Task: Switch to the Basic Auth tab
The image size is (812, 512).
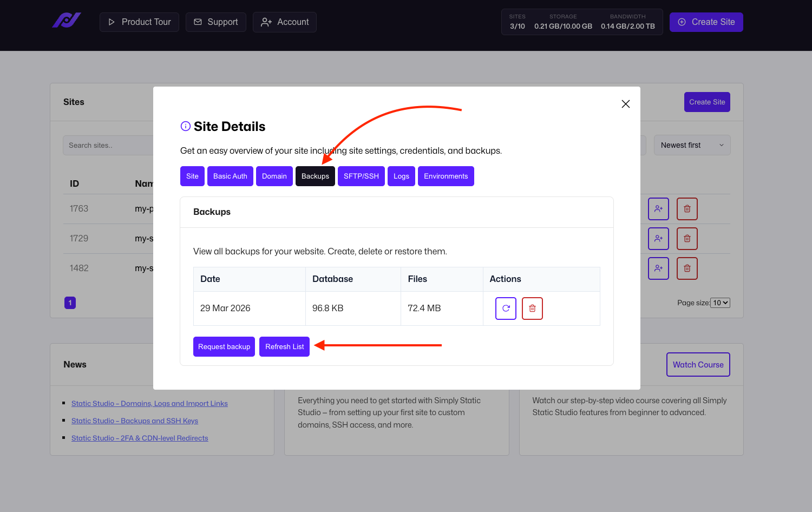Action: 230,176
